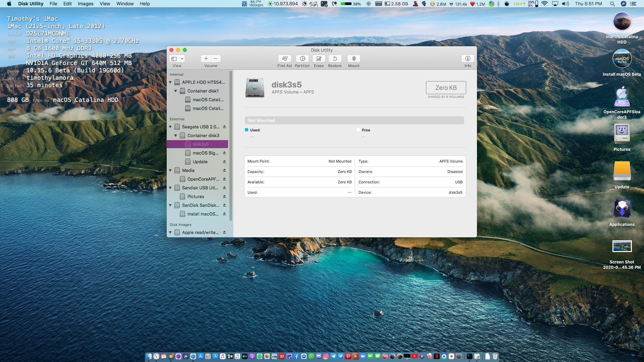Click the sidebar vertical scrollbar
The image size is (644, 362).
point(231,146)
